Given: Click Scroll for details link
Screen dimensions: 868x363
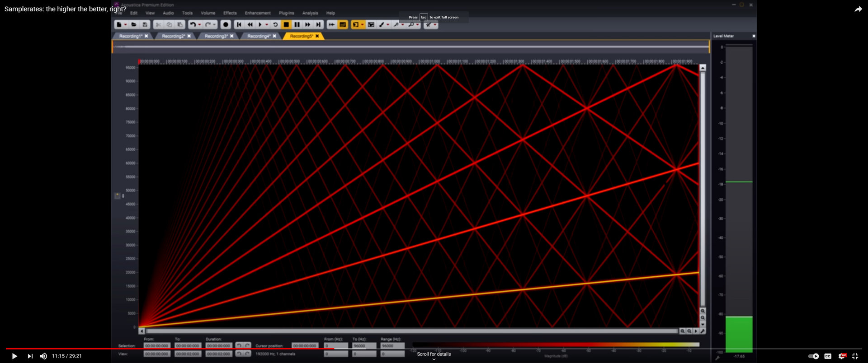Looking at the screenshot, I should click(434, 354).
